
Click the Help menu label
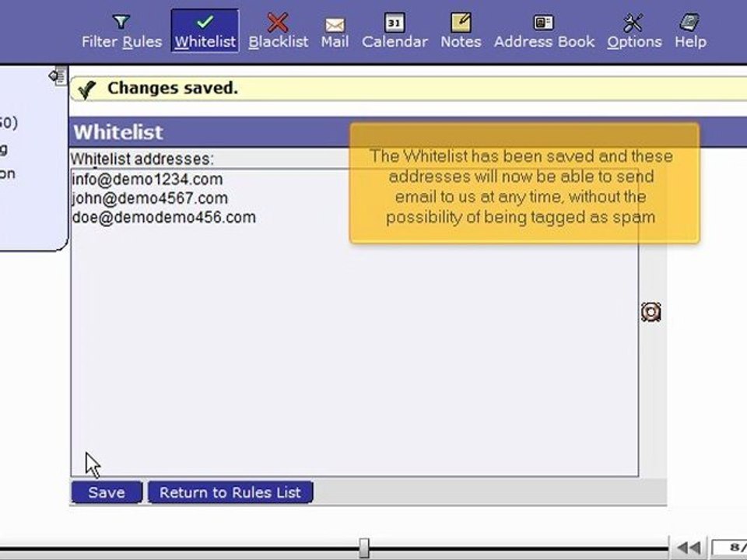click(x=690, y=42)
